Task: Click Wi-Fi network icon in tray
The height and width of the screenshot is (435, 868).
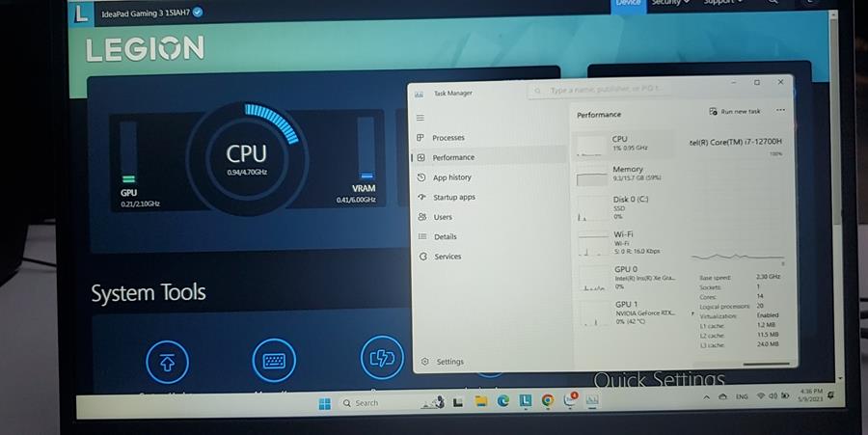Action: [761, 396]
